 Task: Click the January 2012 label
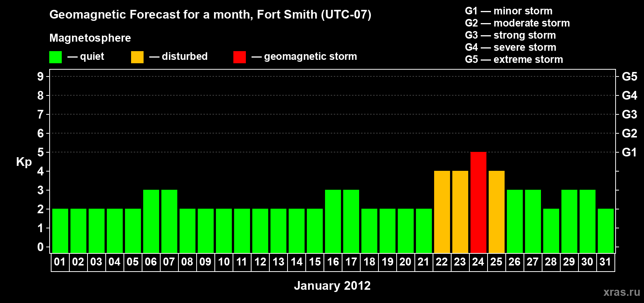click(332, 286)
